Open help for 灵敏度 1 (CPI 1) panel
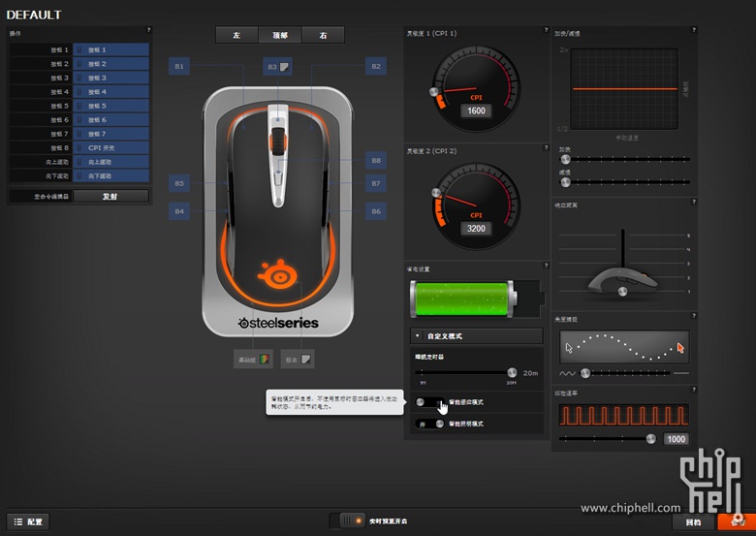The image size is (756, 536). [546, 30]
